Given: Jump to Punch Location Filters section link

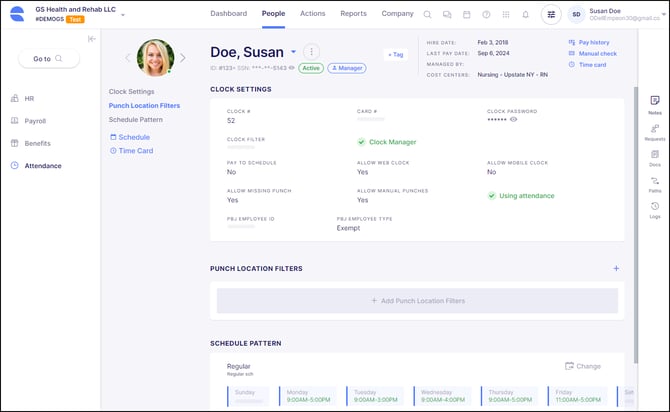Looking at the screenshot, I should (x=144, y=106).
